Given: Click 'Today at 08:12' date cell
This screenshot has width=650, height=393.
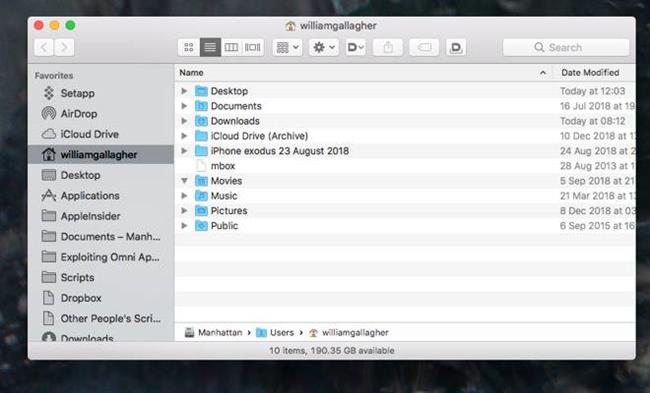Looking at the screenshot, I should click(592, 121).
